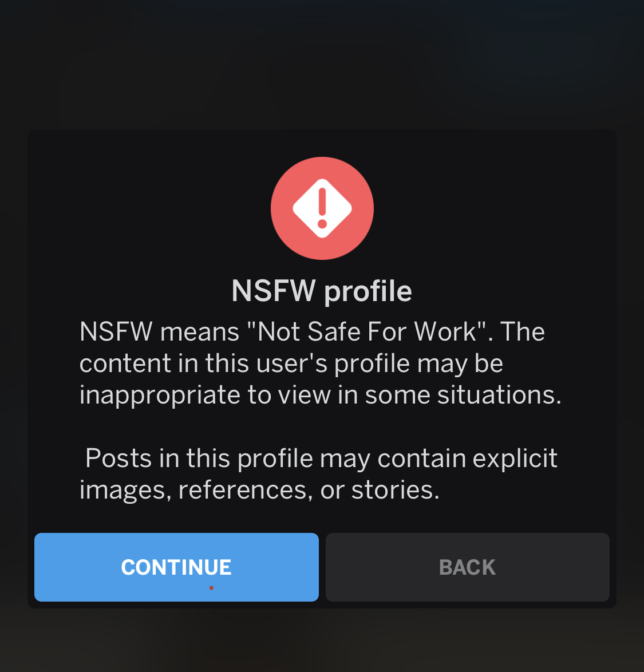Click the red circular warning icon
The height and width of the screenshot is (672, 644).
tap(322, 208)
